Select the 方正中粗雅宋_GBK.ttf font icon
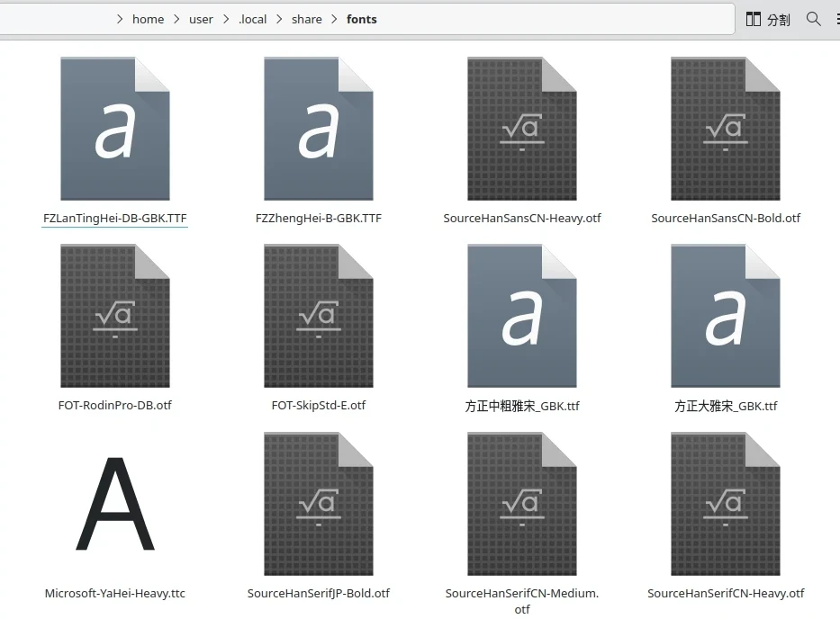The height and width of the screenshot is (619, 840). coord(521,316)
